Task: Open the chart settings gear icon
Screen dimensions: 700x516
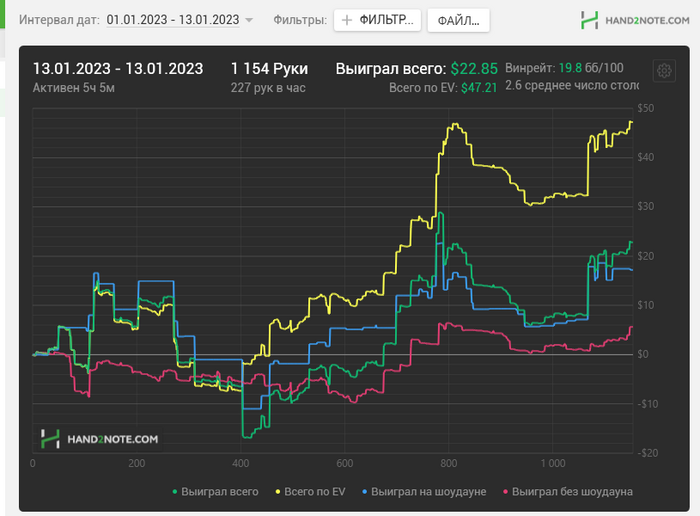Action: (x=664, y=71)
